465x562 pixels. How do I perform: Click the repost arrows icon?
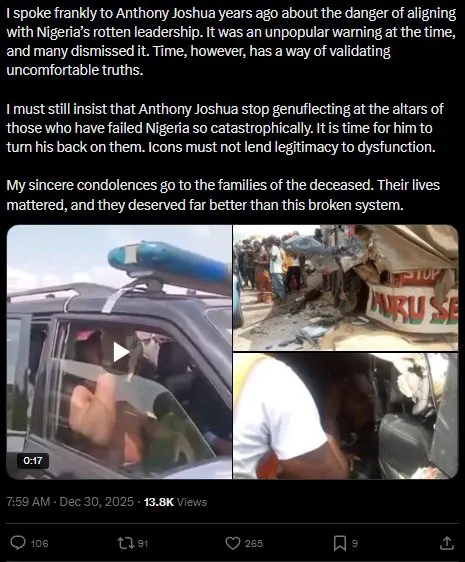(126, 543)
